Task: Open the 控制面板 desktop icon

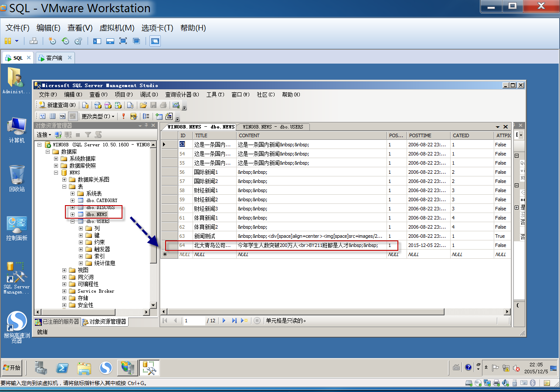Action: (17, 229)
